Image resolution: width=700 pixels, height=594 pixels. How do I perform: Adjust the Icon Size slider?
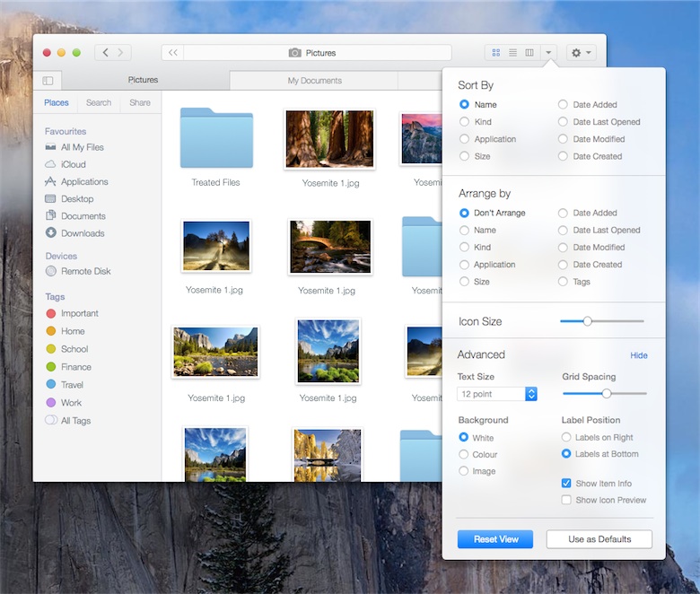(587, 321)
